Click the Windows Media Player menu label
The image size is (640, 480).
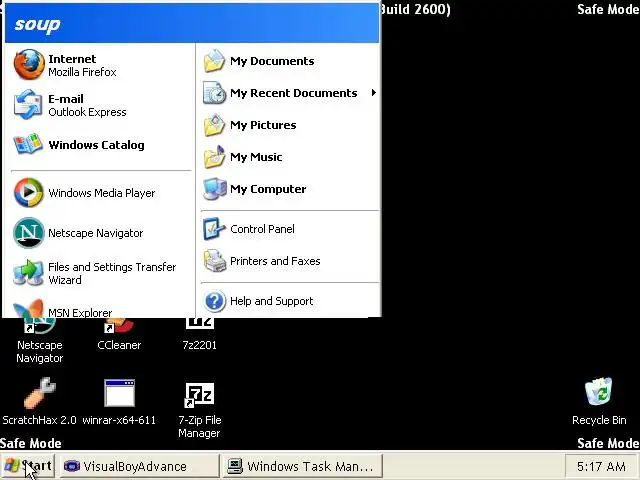tap(102, 193)
